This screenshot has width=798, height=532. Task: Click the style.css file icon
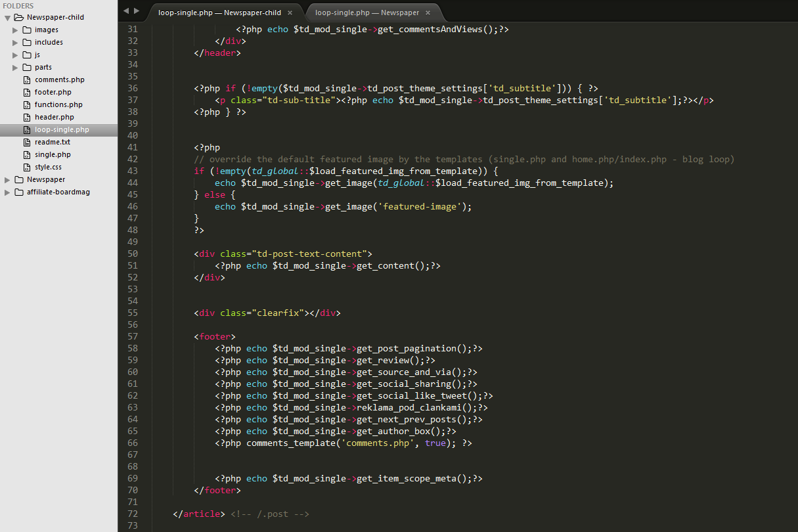[x=27, y=167]
